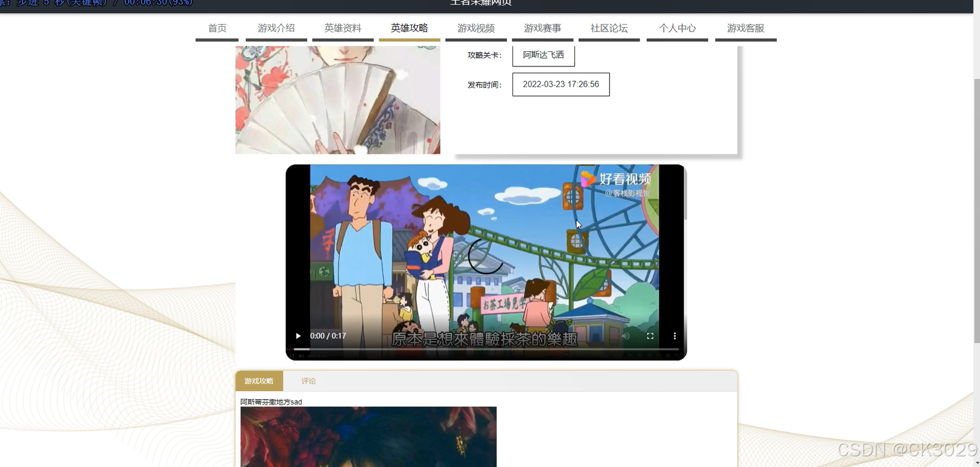Screen dimensions: 980x467
Task: Open 个人中心 page
Action: tap(677, 28)
